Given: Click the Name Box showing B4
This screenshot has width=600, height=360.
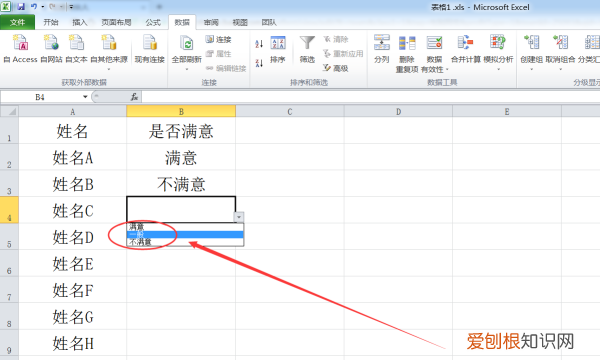Looking at the screenshot, I should coord(40,97).
